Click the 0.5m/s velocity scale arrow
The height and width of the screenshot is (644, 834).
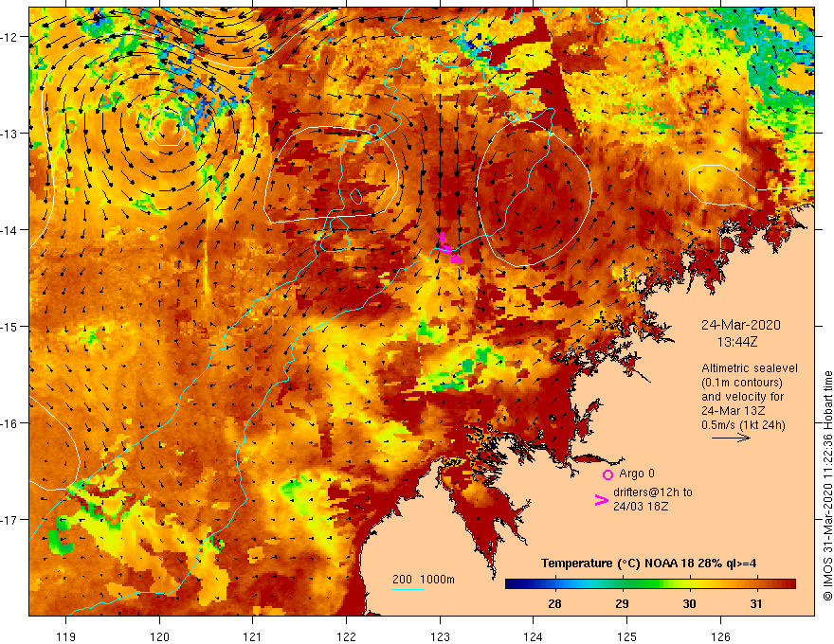click(731, 438)
